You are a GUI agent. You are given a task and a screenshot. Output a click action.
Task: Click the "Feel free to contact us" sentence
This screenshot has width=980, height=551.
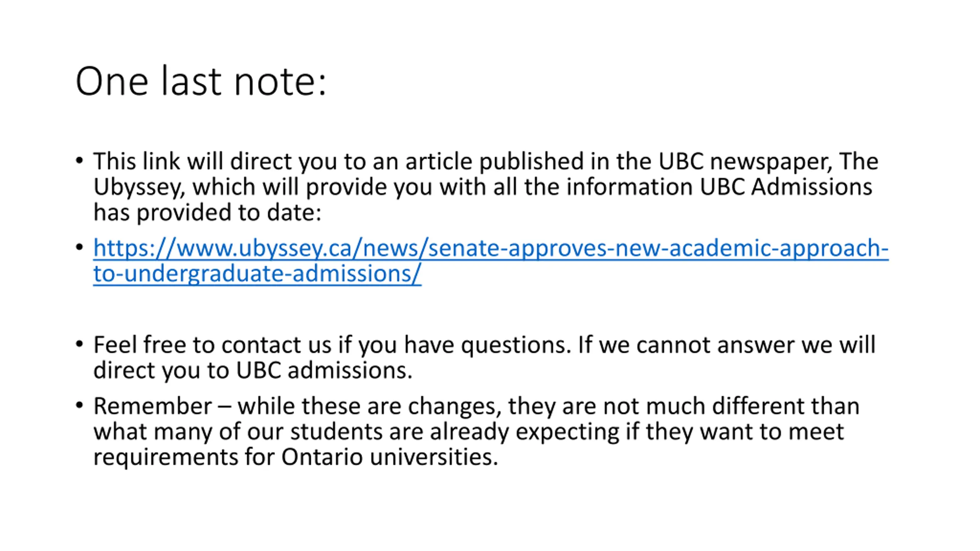[485, 357]
